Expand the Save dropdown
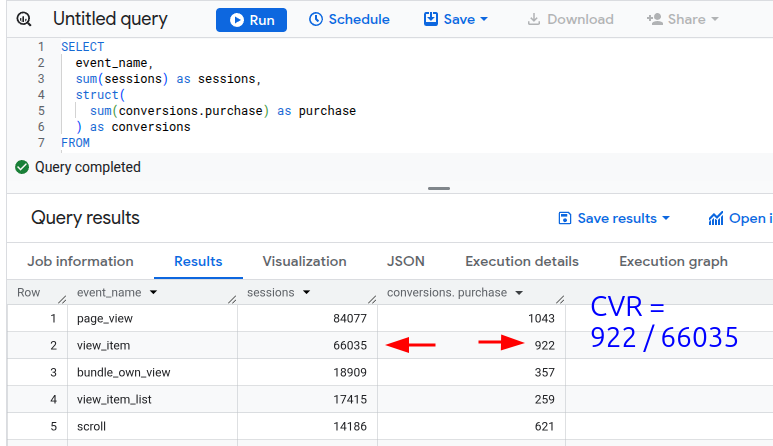The width and height of the screenshot is (773, 446). point(456,20)
